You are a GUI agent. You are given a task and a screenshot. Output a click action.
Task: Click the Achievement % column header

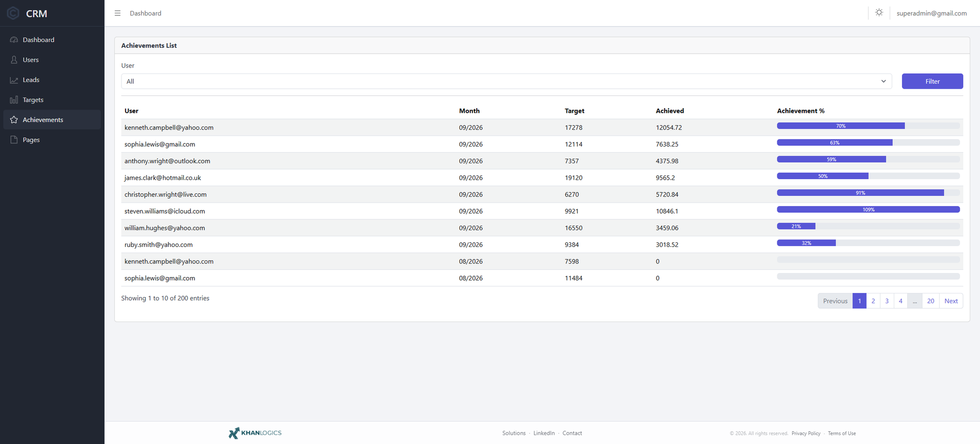(800, 111)
